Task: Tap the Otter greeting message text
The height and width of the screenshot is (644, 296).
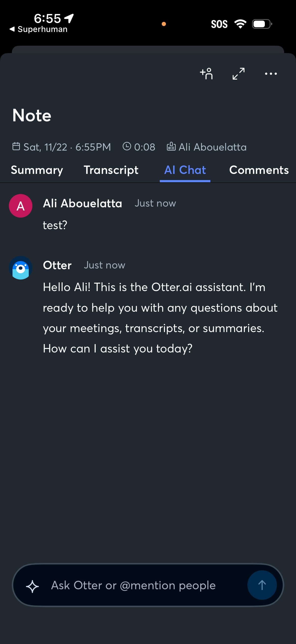Action: tap(160, 318)
